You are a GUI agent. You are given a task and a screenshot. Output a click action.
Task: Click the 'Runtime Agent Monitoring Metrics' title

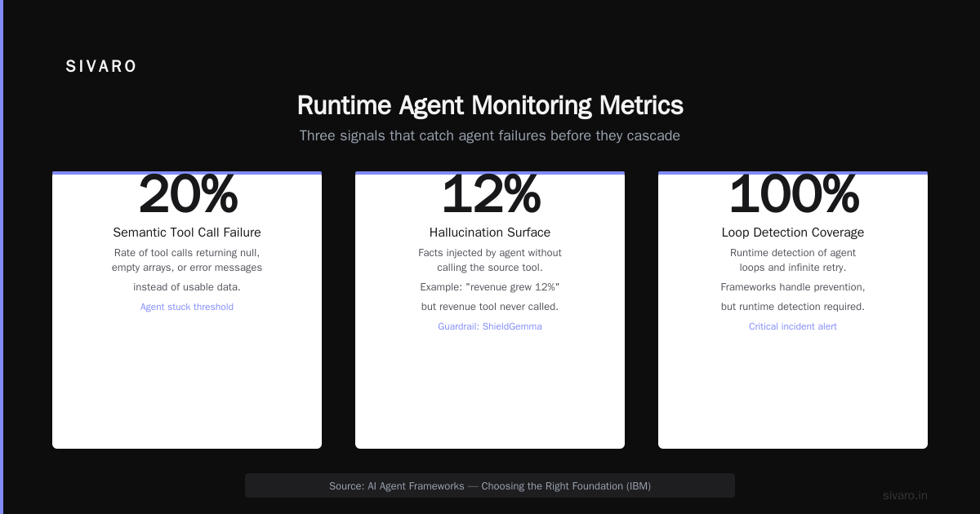pyautogui.click(x=490, y=106)
